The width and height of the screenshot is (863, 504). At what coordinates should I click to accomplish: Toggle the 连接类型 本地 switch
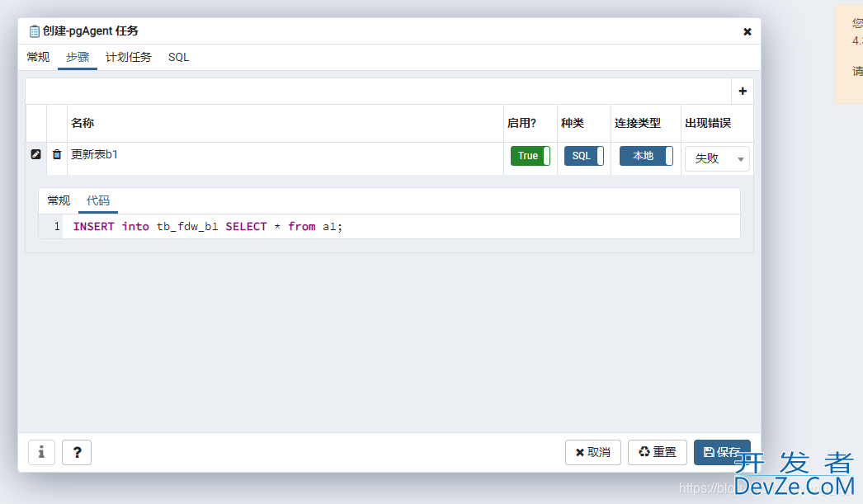click(x=645, y=156)
